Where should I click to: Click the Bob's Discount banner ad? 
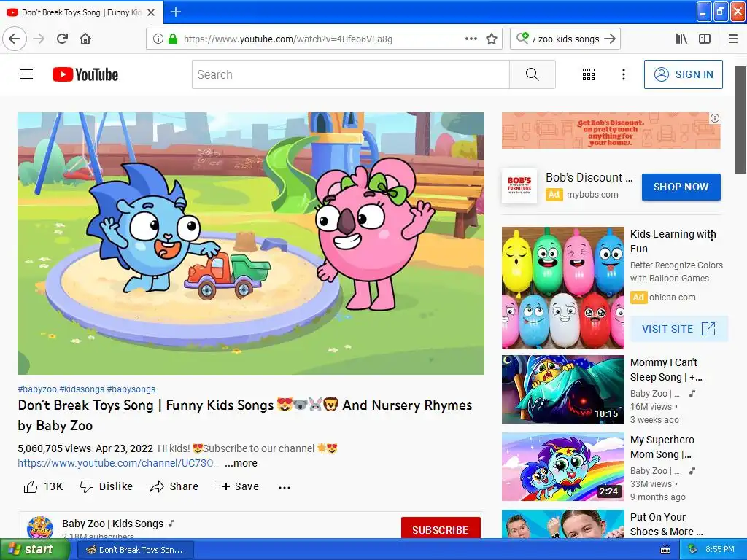(611, 131)
